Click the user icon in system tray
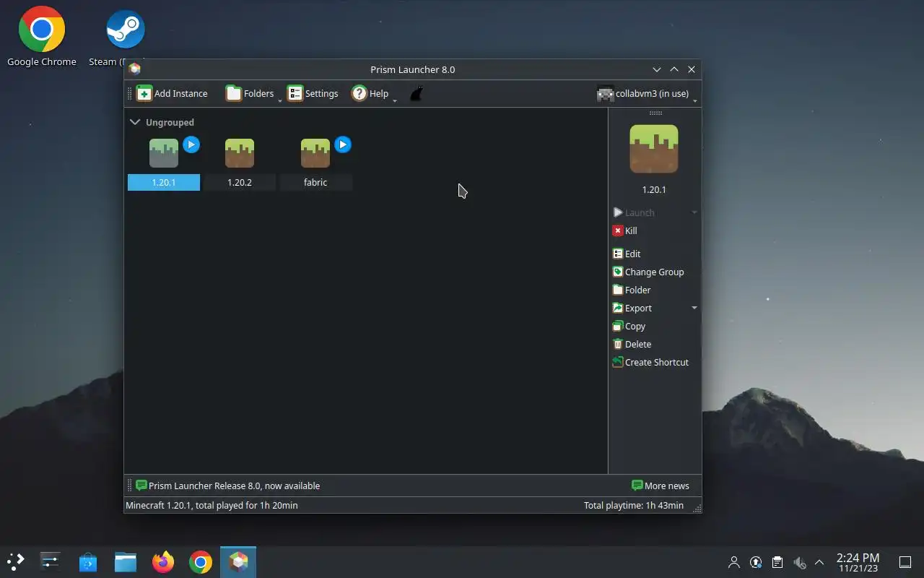 click(x=734, y=562)
